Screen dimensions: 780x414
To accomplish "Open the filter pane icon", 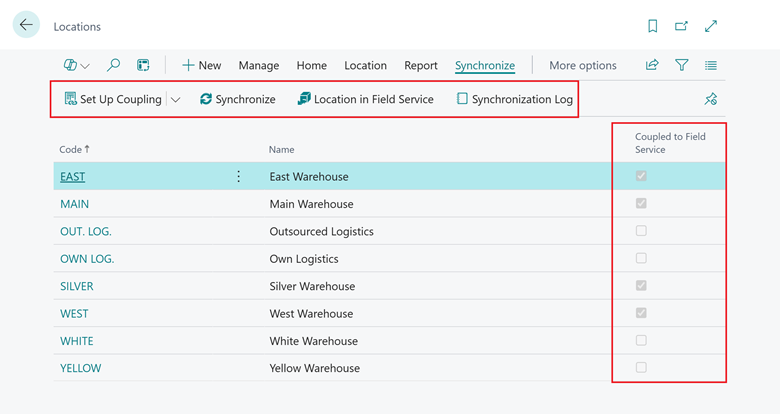I will (x=682, y=65).
